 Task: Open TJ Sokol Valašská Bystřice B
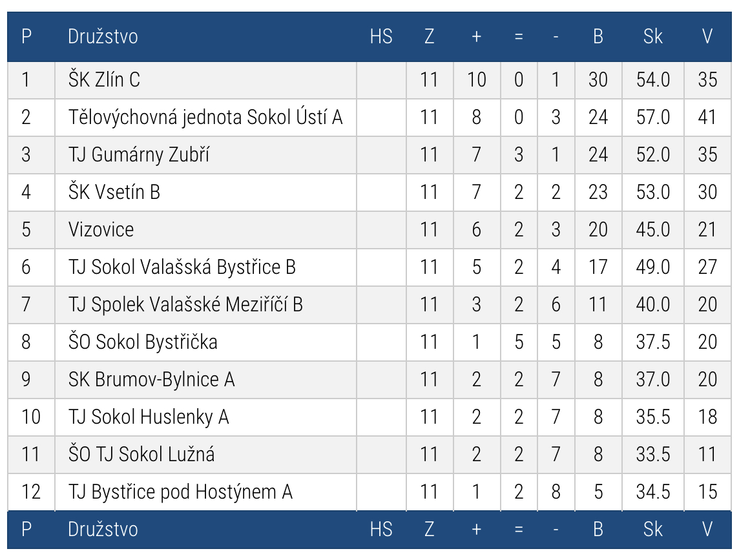pos(182,267)
